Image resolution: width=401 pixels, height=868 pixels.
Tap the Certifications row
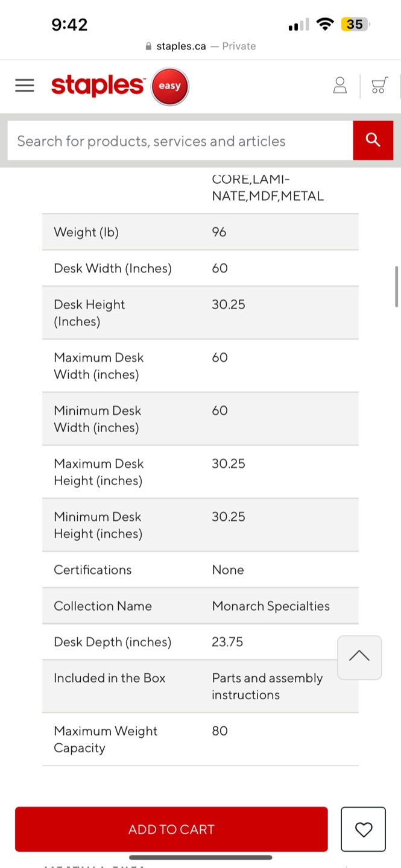pos(200,570)
